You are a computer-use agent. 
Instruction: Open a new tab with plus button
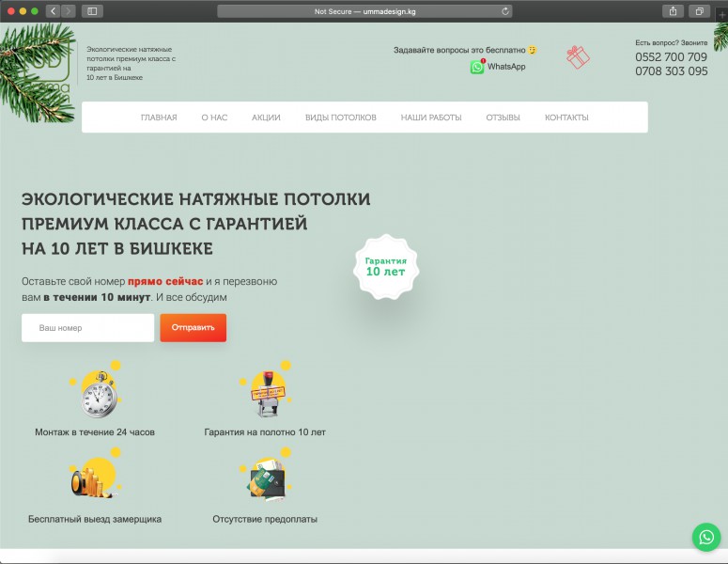(722, 14)
